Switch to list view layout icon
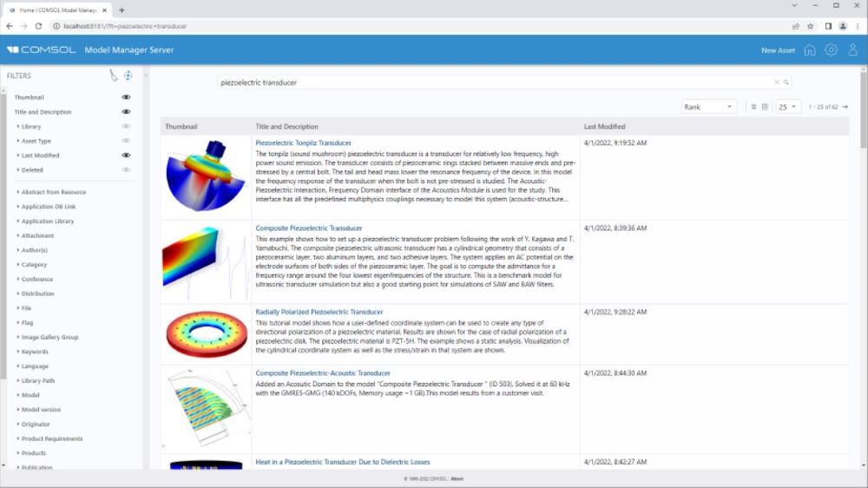Image resolution: width=868 pixels, height=488 pixels. tap(753, 107)
